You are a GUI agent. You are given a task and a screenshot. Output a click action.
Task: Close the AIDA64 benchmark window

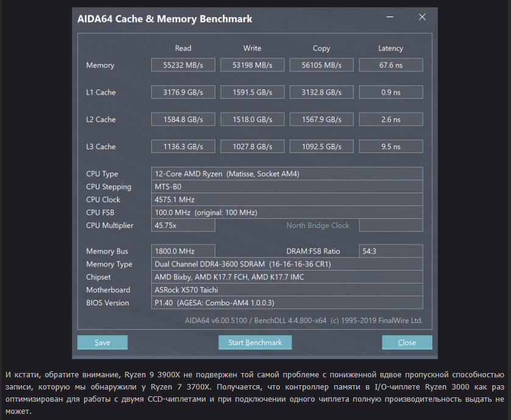pyautogui.click(x=422, y=18)
